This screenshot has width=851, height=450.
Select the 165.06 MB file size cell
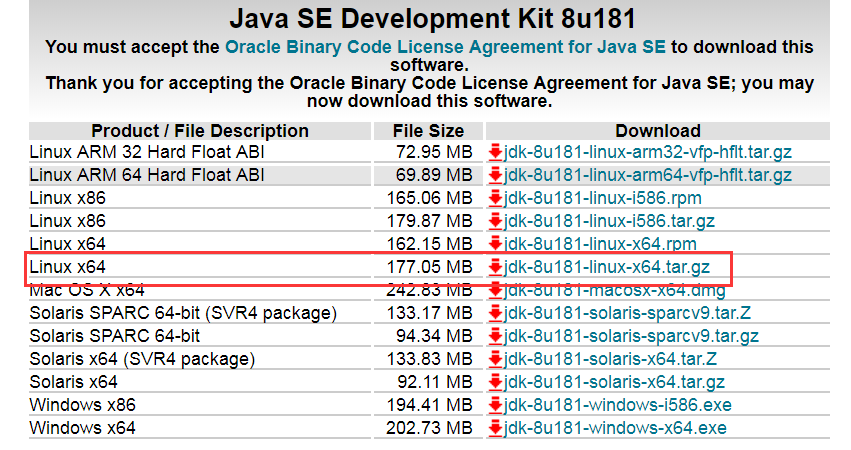[x=430, y=198]
